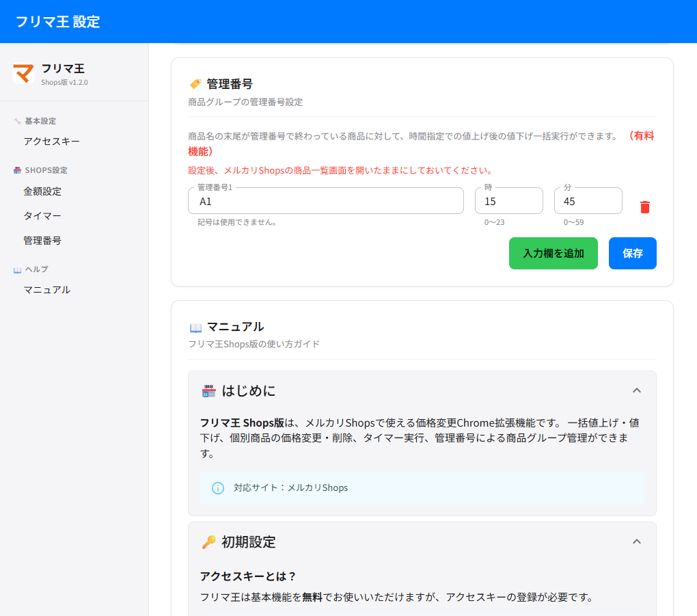Click the blue 保存 button
This screenshot has height=616, width=697.
click(x=632, y=254)
